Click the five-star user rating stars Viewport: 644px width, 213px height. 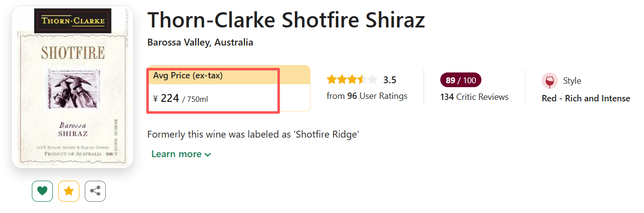(352, 80)
